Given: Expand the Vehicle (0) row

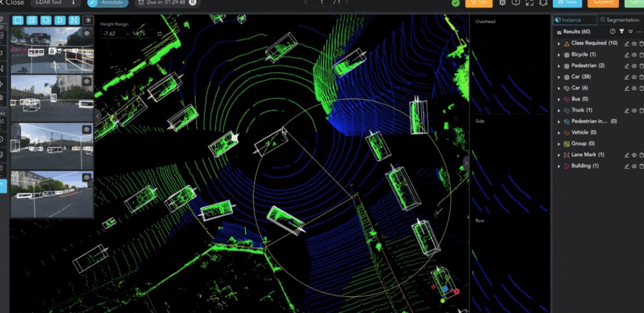Looking at the screenshot, I should [x=559, y=133].
